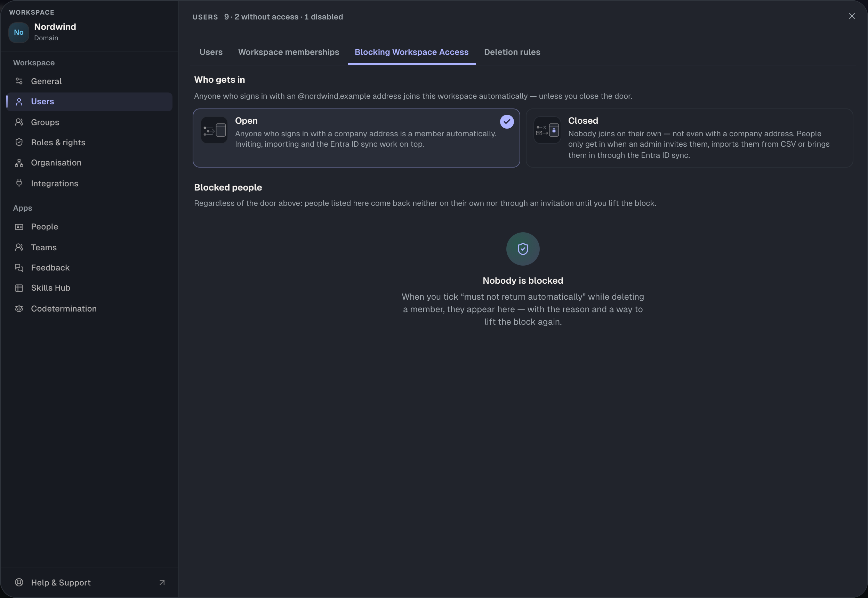Click the Roles & rights shield icon
Viewport: 868px width, 598px height.
coord(19,143)
